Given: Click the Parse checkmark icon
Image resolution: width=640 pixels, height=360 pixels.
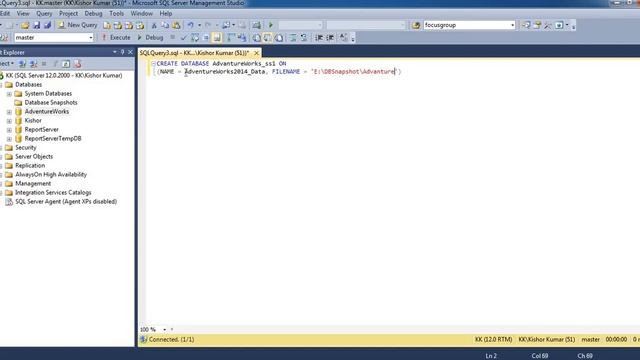Looking at the screenshot, I should [184, 38].
